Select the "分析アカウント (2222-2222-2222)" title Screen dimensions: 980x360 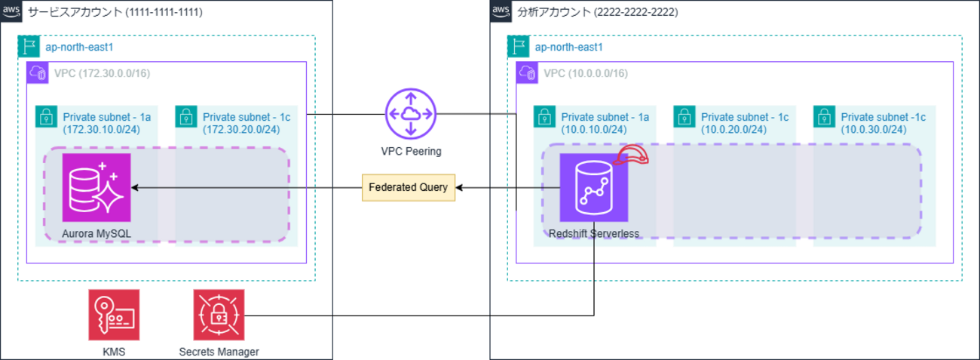coord(598,12)
